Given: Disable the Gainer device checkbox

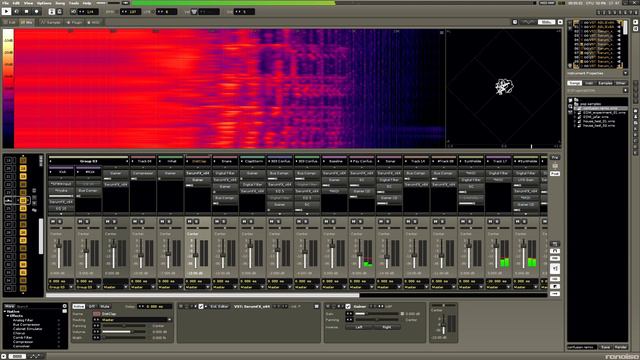Looking at the screenshot, I should pyautogui.click(x=348, y=306).
